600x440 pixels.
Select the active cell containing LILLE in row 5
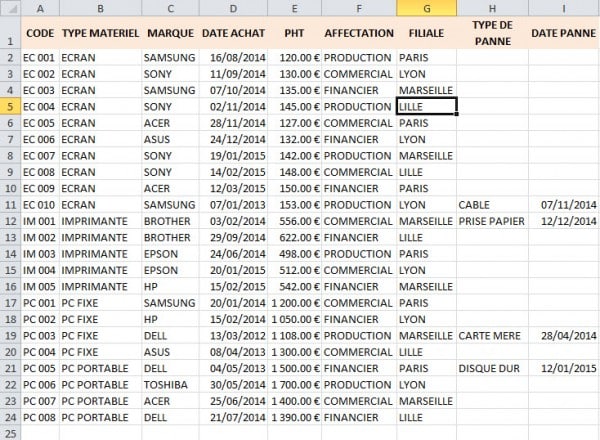pos(426,106)
